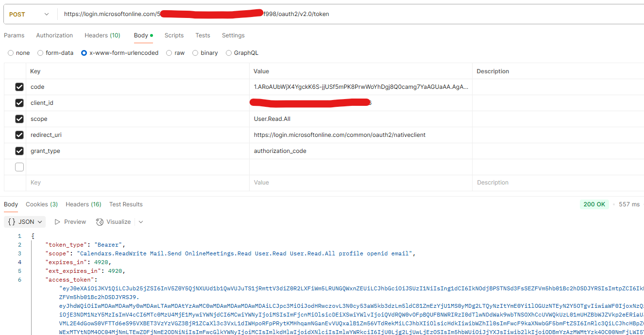
Task: Click the "expires_in": 4920 line
Action: pos(78,262)
